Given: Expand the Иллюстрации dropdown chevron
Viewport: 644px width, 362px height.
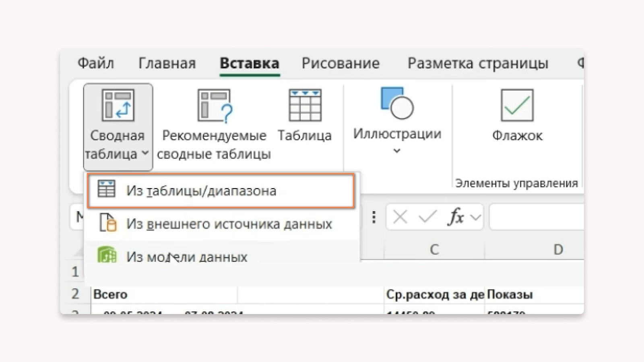Looking at the screenshot, I should tap(397, 151).
